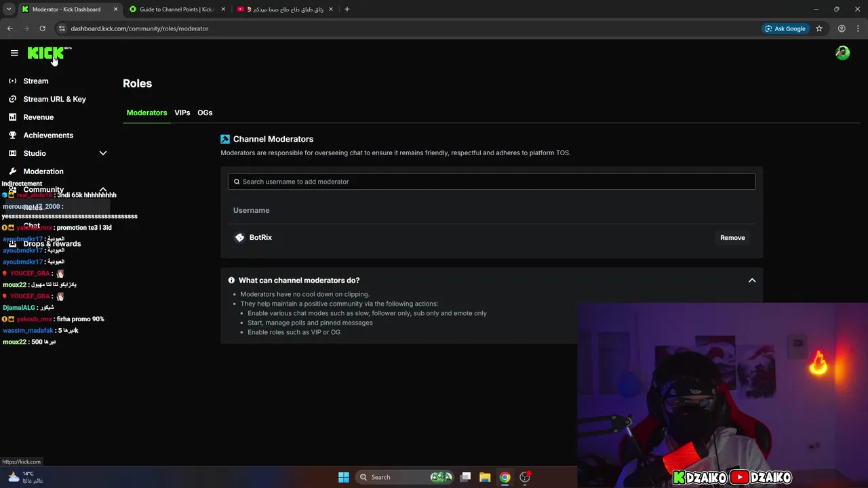Click the green Kick logo
868x488 pixels.
(x=46, y=54)
